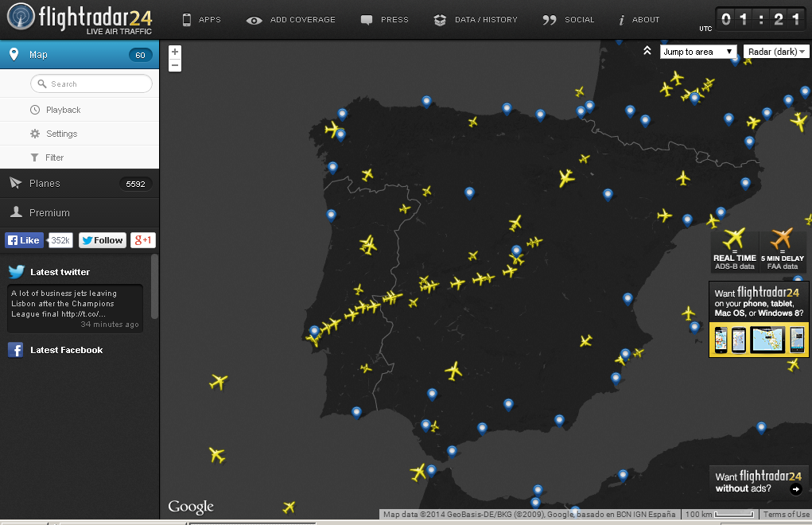The width and height of the screenshot is (812, 525).
Task: Open the Jump to area dropdown
Action: click(x=698, y=52)
